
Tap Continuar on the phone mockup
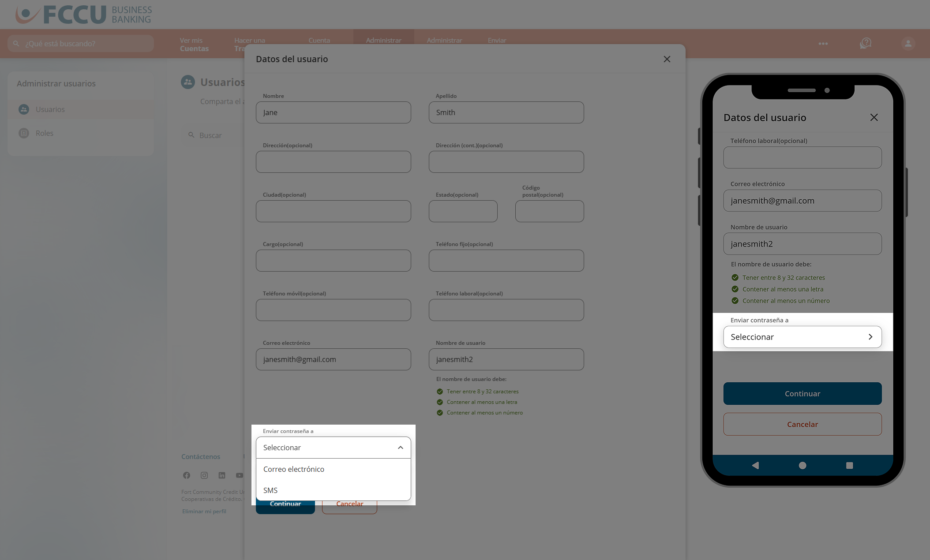pyautogui.click(x=802, y=393)
